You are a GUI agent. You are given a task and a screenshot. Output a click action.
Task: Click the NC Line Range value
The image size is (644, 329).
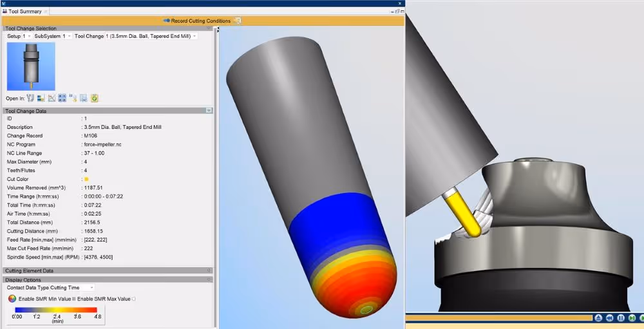pos(94,153)
